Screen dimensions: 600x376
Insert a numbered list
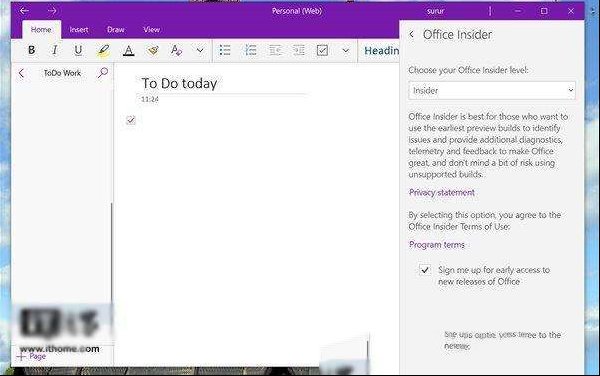point(250,50)
